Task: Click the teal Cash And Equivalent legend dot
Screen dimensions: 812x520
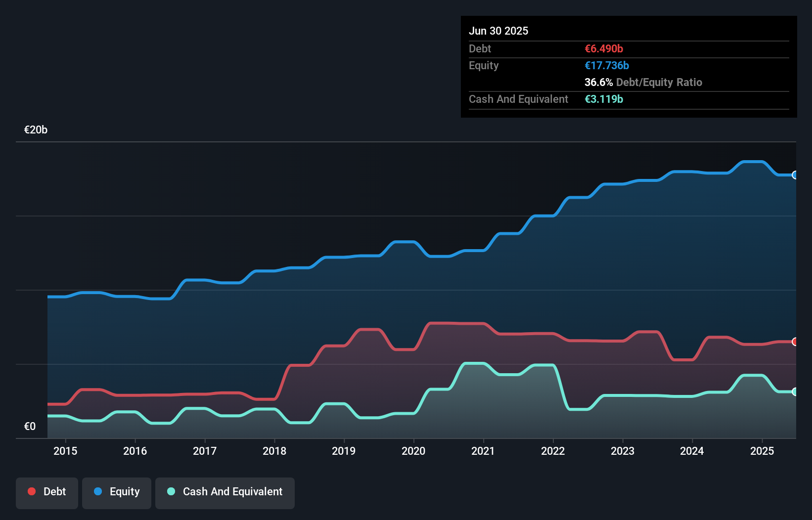Action: pos(170,491)
